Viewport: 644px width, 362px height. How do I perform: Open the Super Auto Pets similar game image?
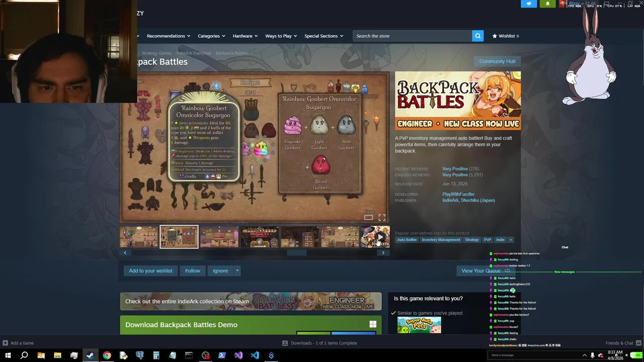(419, 325)
